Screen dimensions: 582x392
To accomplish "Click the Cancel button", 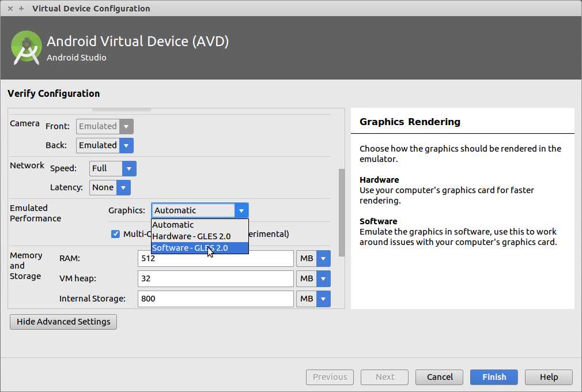I will click(x=440, y=377).
